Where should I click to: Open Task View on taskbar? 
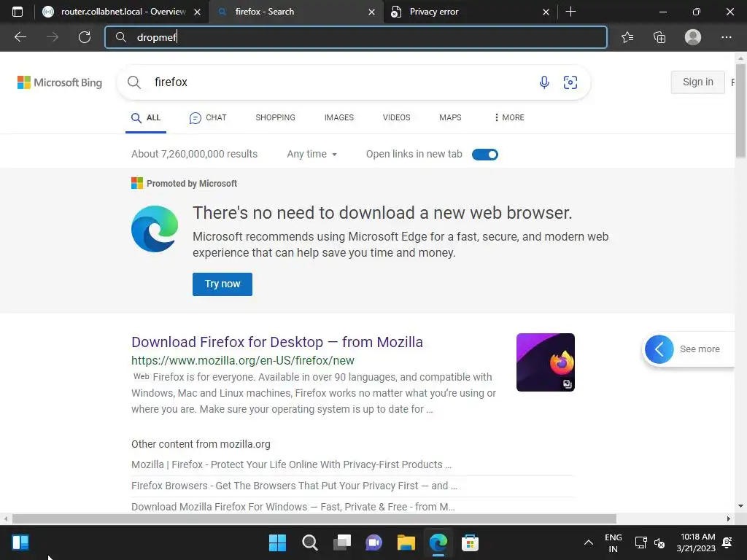click(341, 542)
